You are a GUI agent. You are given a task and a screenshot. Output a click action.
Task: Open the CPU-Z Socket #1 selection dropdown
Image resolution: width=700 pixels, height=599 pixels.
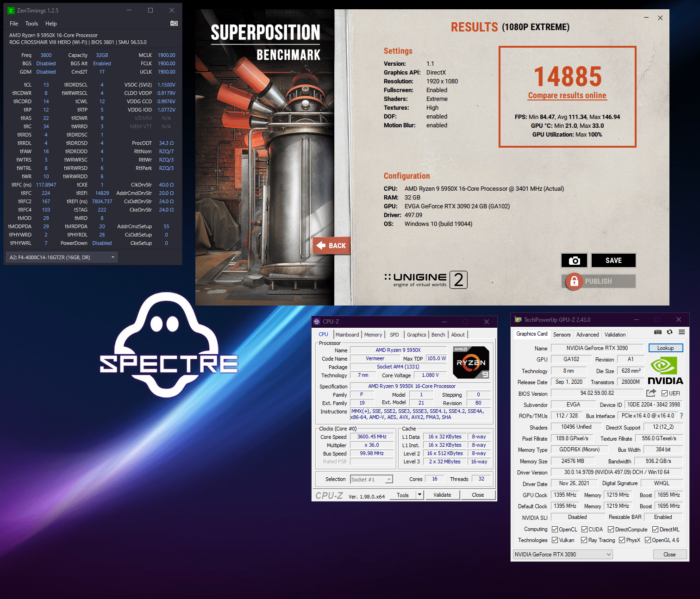tap(371, 480)
